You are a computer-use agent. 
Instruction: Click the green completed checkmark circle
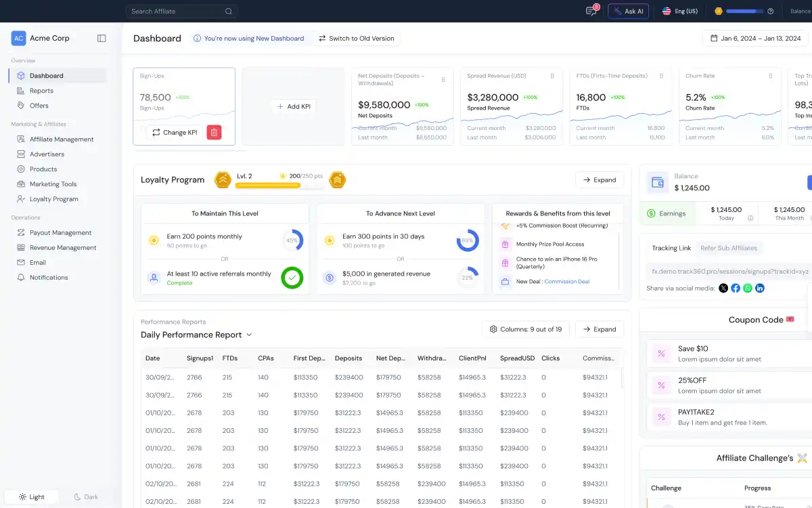[x=292, y=278]
